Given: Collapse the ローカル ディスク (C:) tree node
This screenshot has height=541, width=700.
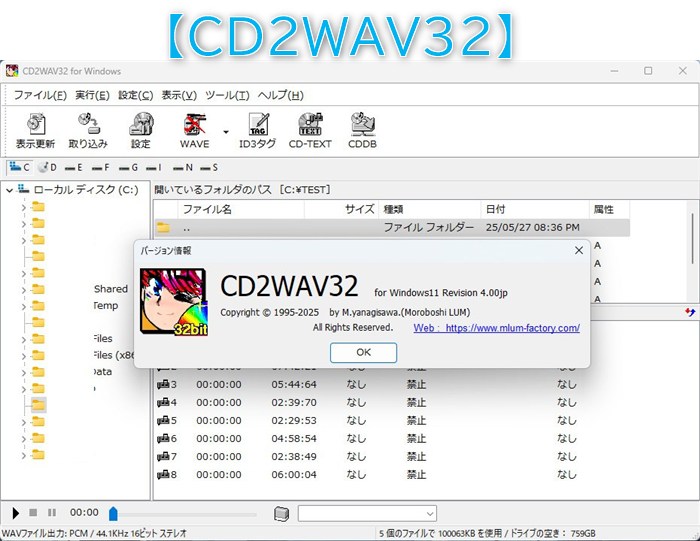Looking at the screenshot, I should 9,190.
